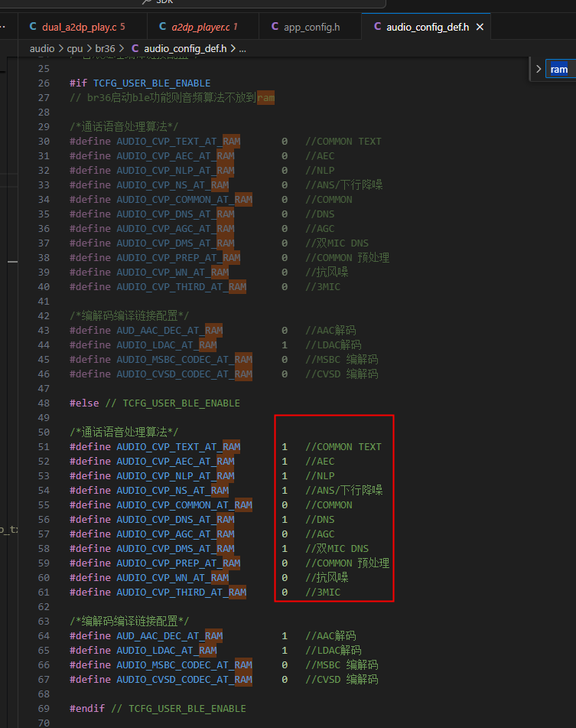The height and width of the screenshot is (728, 576).
Task: Click AUDIO_CVP_TEXT_AT_RAM on line 51
Action: [x=178, y=446]
